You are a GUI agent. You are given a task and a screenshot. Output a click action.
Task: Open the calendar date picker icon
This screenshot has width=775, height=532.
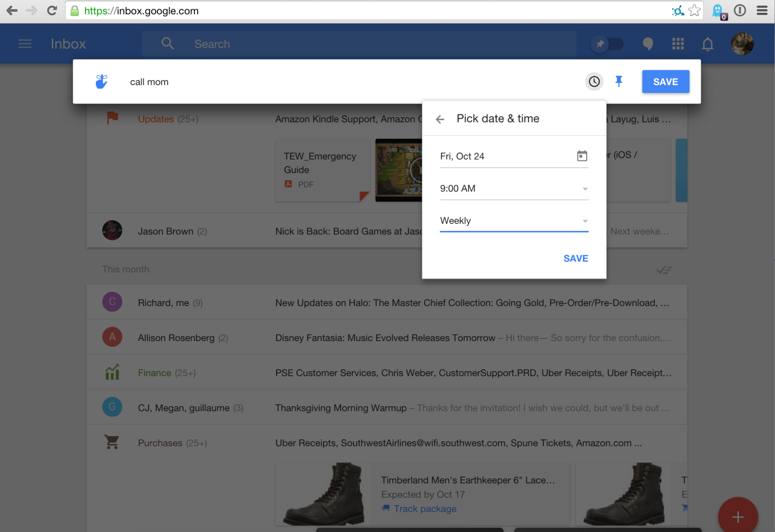[582, 156]
